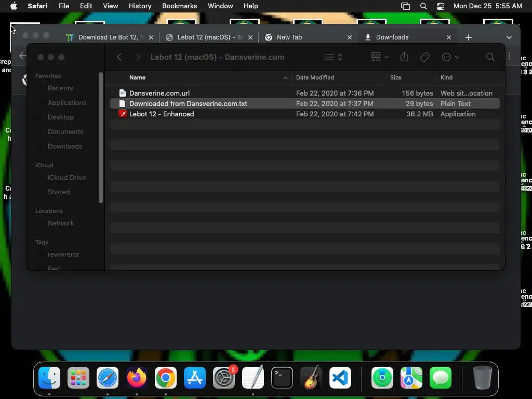This screenshot has height=399, width=532.
Task: Open the View menu
Action: click(x=110, y=6)
